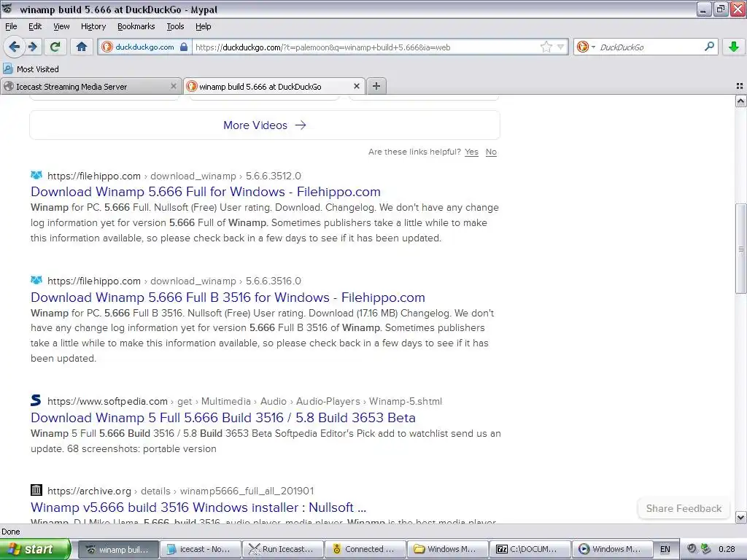Open the Tools menu

tap(175, 26)
